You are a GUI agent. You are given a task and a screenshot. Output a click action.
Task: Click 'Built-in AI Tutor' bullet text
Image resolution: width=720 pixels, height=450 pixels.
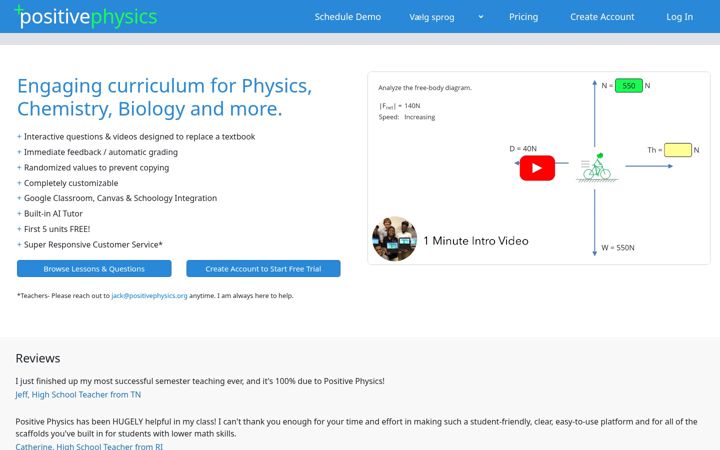click(53, 214)
